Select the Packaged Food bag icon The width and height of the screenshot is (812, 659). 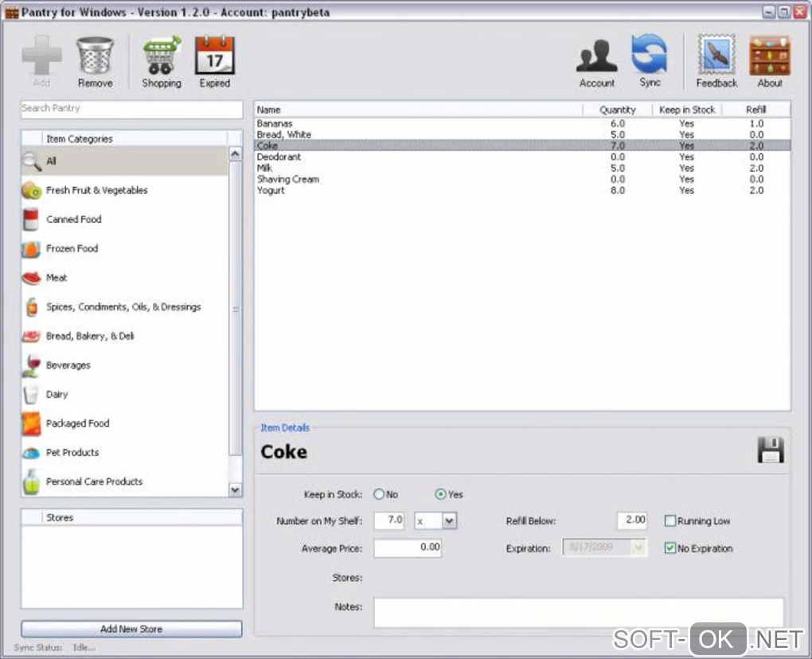point(31,423)
